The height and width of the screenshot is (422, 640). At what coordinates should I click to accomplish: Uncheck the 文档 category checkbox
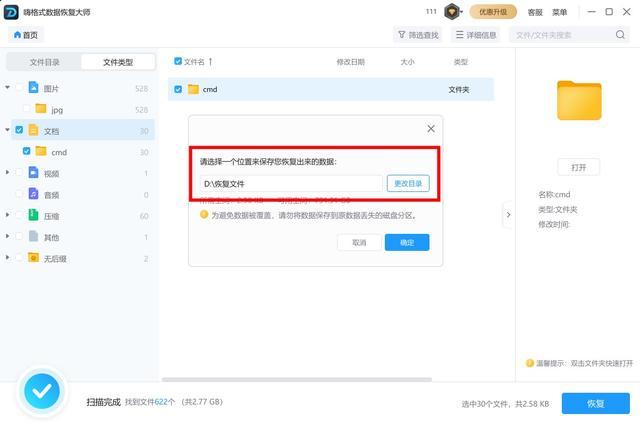pos(20,130)
